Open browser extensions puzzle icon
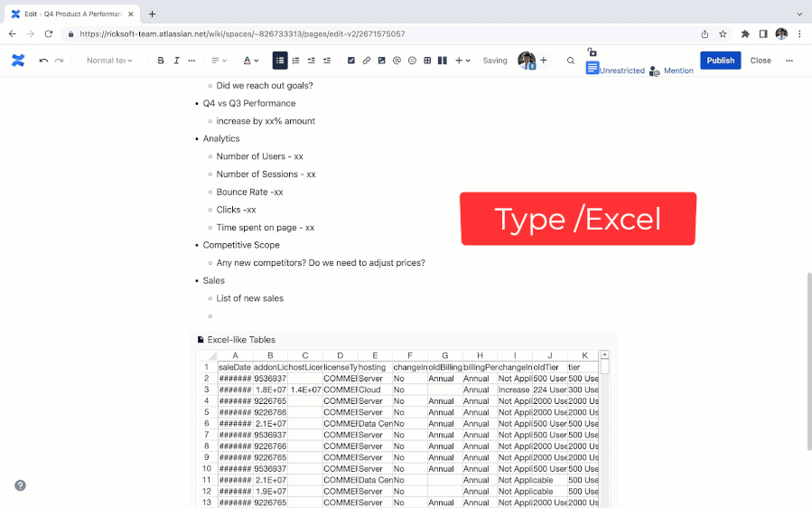 point(745,33)
